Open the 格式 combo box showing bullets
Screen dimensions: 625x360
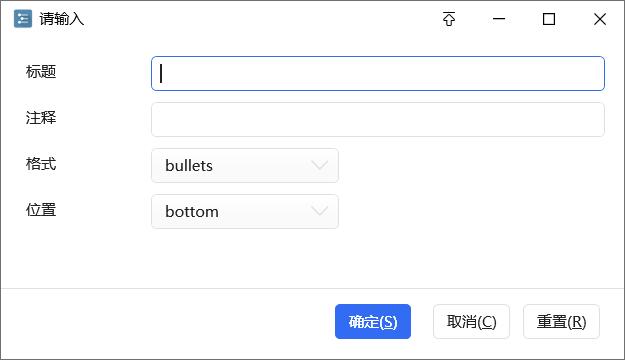point(245,165)
